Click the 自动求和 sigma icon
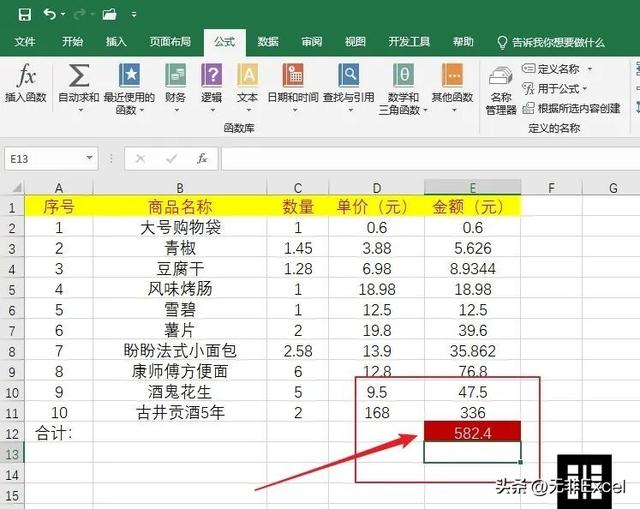 (x=79, y=76)
